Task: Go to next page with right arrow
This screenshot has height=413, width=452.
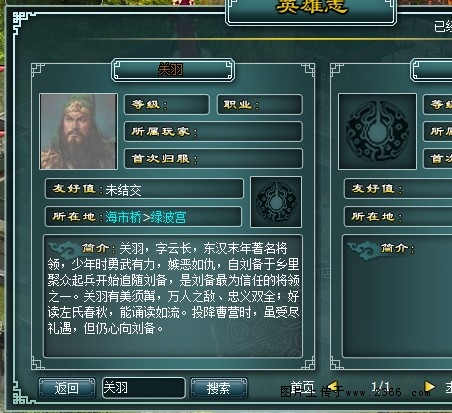Action: 429,387
